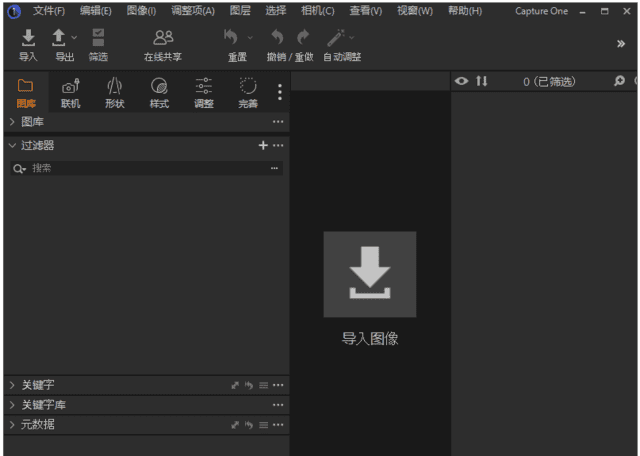
Task: Click the 重置 reset icon
Action: (231, 37)
